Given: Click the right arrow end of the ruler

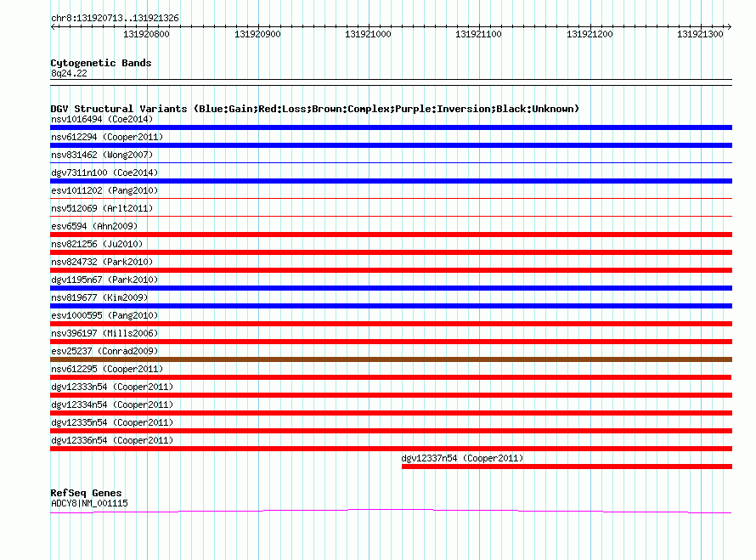Looking at the screenshot, I should (x=730, y=26).
